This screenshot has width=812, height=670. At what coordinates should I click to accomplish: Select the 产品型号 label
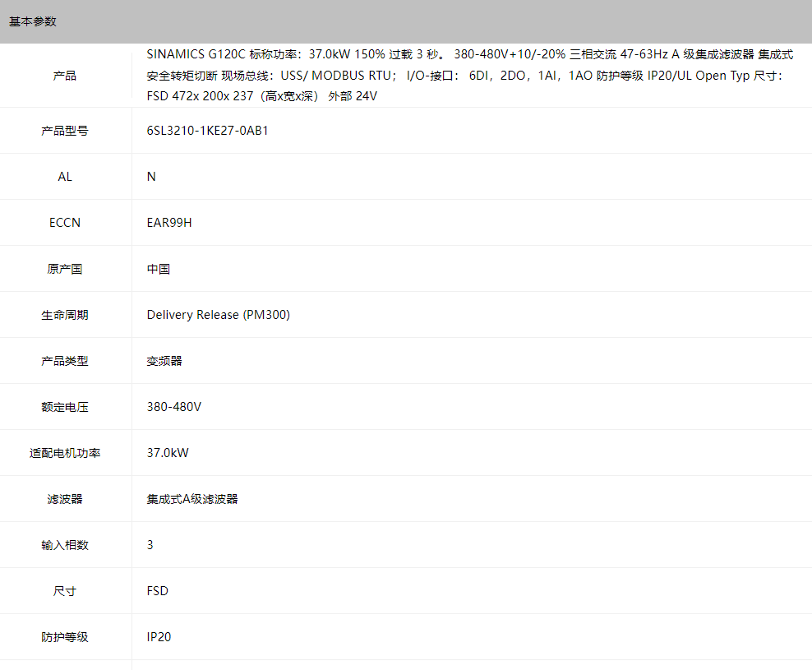point(65,131)
